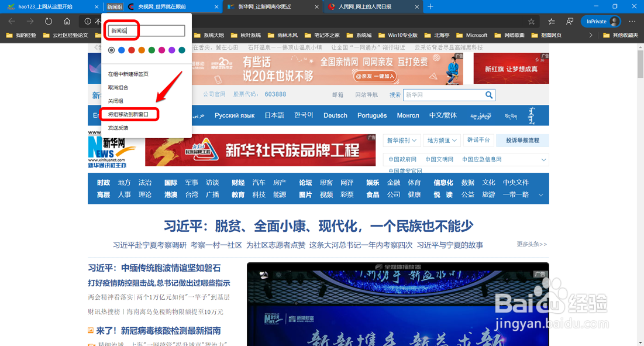Click the site info icon in address bar
Viewport: 644px width, 346px height.
88,21
